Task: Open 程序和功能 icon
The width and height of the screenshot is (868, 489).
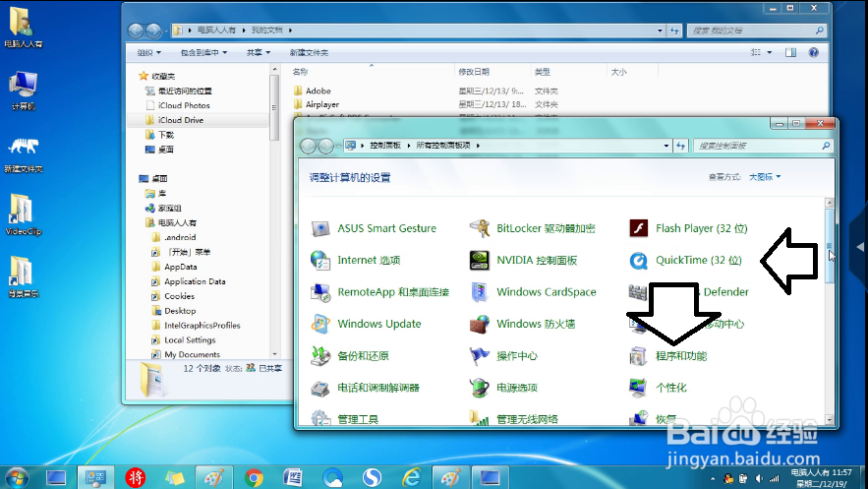Action: coord(638,355)
